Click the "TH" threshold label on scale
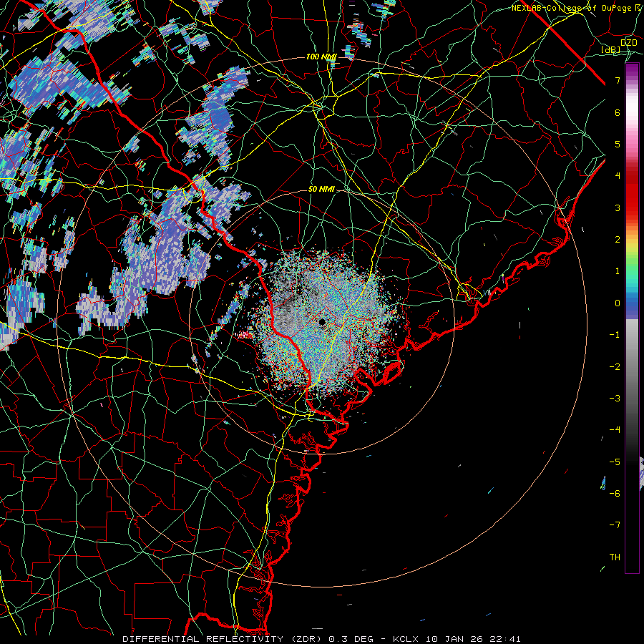 pyautogui.click(x=615, y=557)
